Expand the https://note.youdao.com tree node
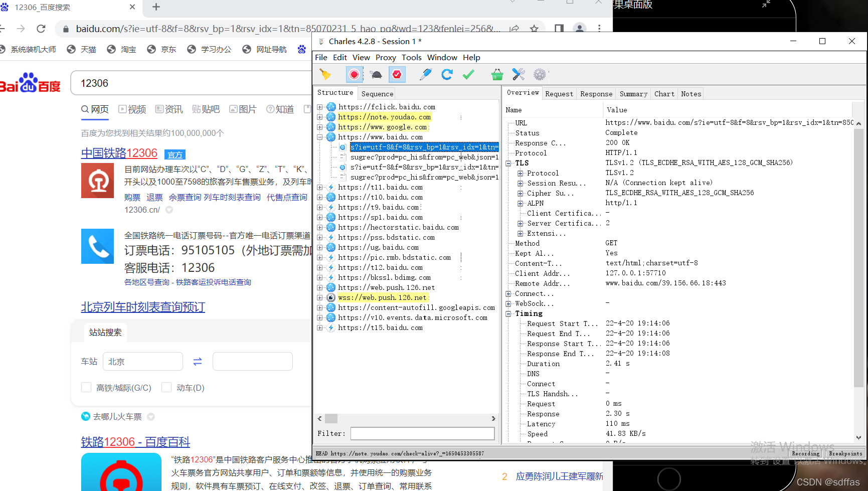This screenshot has width=868, height=491. 319,117
